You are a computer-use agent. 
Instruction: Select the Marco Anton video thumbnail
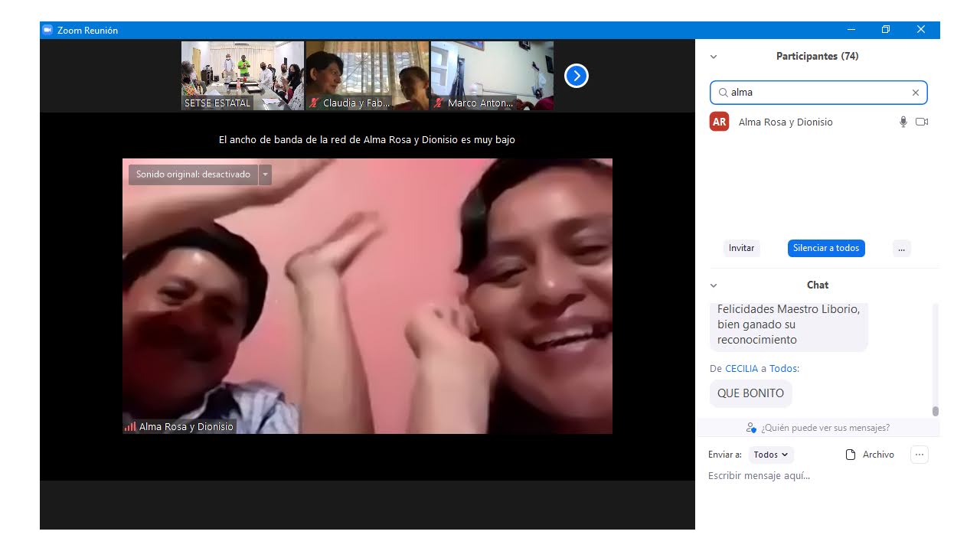pos(492,76)
